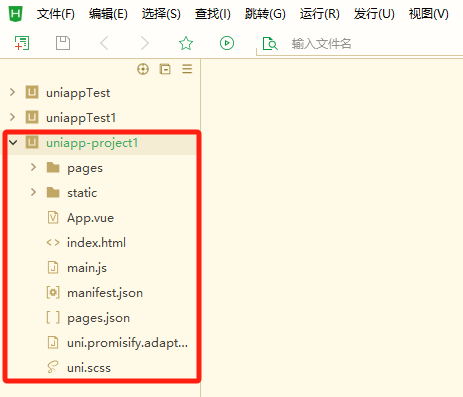Screen dimensions: 463x397
Task: Click the main.js file icon
Action: tap(53, 268)
